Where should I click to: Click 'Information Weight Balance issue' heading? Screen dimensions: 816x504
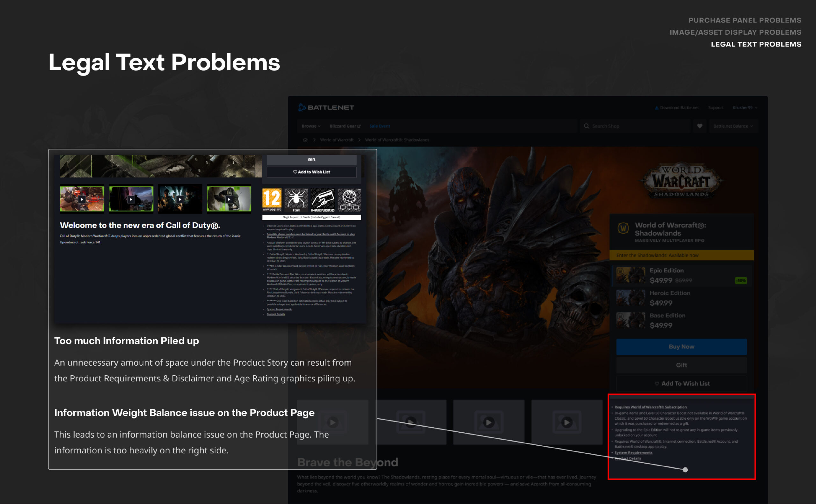click(x=185, y=413)
